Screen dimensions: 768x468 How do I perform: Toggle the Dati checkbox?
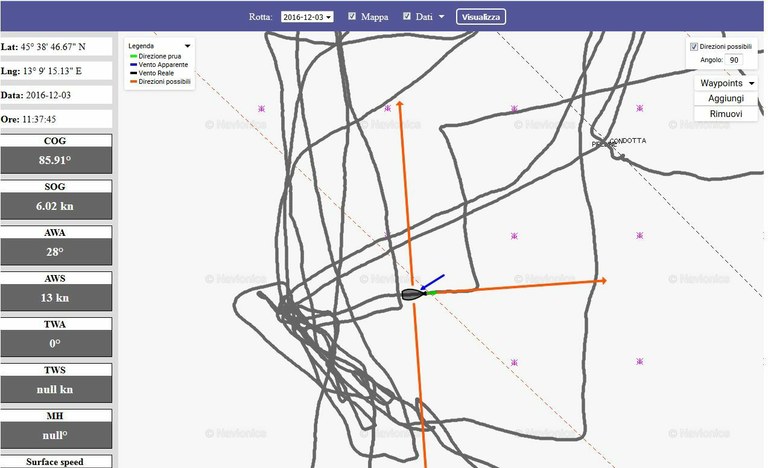pyautogui.click(x=407, y=16)
